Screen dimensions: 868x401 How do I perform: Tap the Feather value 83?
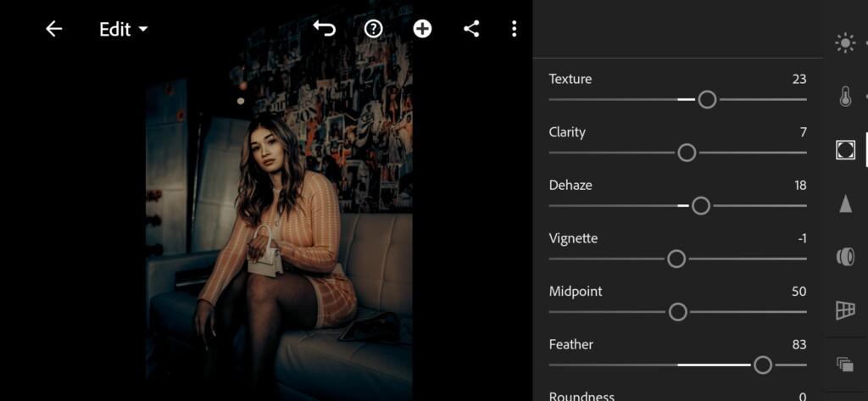(x=798, y=345)
